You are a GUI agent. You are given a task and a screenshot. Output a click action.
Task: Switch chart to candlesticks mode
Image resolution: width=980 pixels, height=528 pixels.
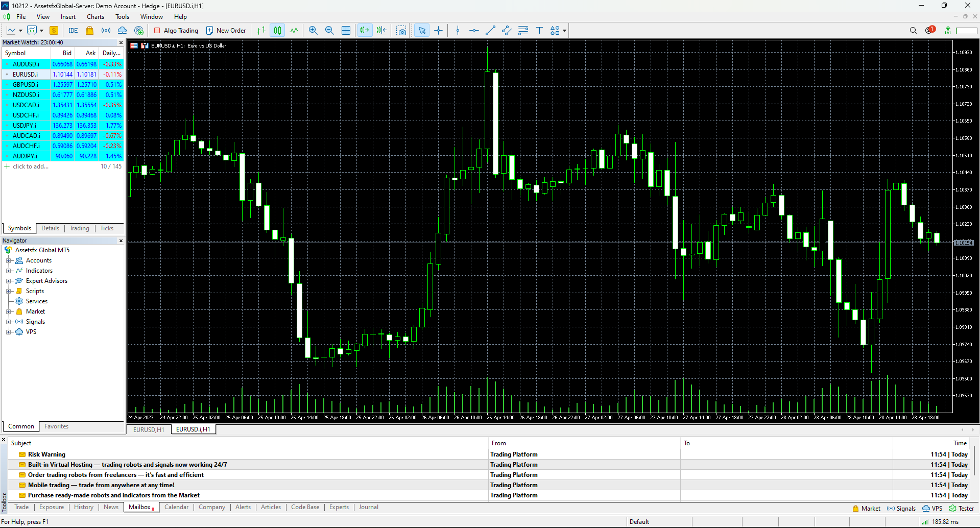(277, 31)
